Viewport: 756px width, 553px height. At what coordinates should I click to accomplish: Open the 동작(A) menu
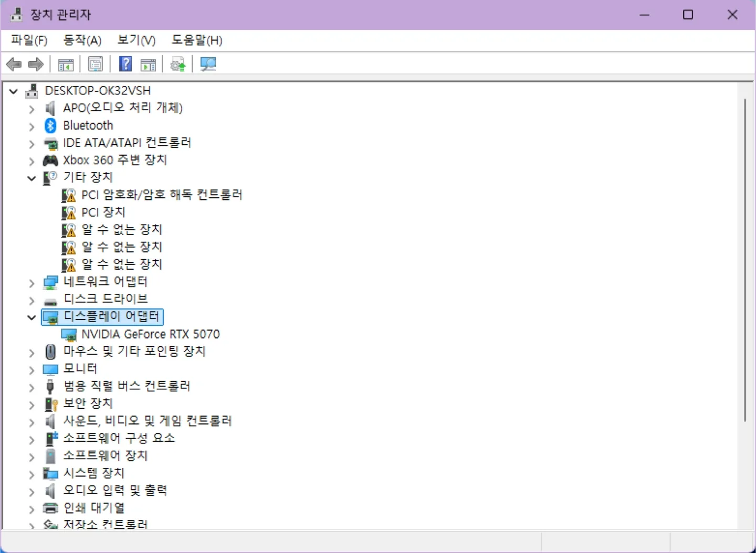tap(82, 40)
